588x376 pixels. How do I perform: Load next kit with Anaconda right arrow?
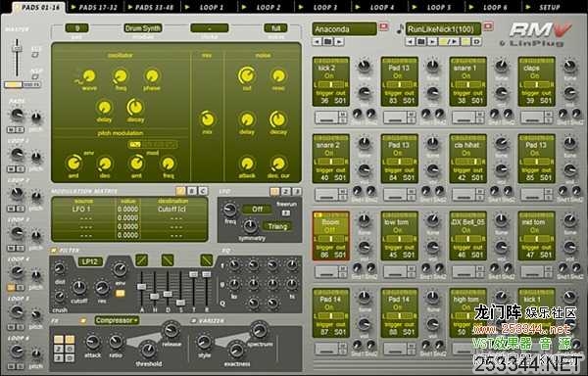(339, 41)
